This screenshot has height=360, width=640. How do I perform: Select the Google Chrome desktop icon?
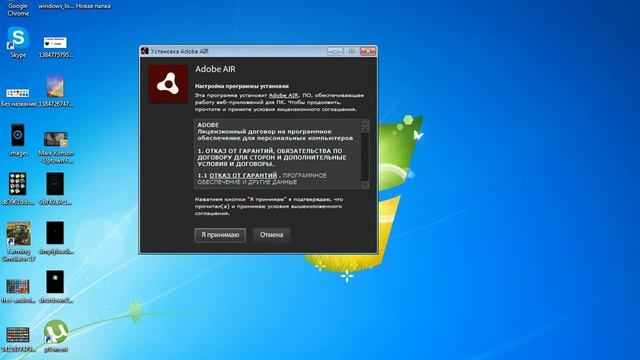pos(18,8)
